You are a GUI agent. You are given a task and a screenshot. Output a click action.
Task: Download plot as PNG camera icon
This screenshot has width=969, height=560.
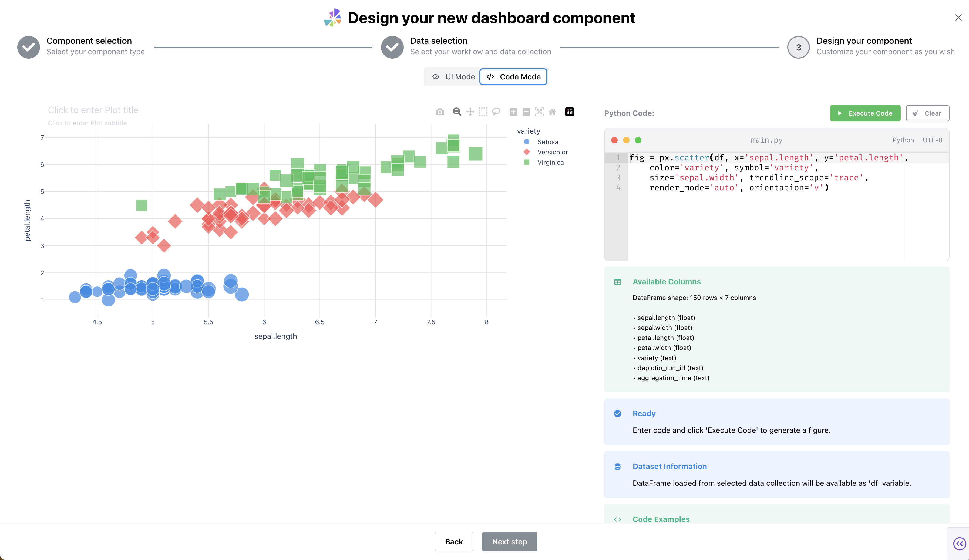[x=440, y=112]
